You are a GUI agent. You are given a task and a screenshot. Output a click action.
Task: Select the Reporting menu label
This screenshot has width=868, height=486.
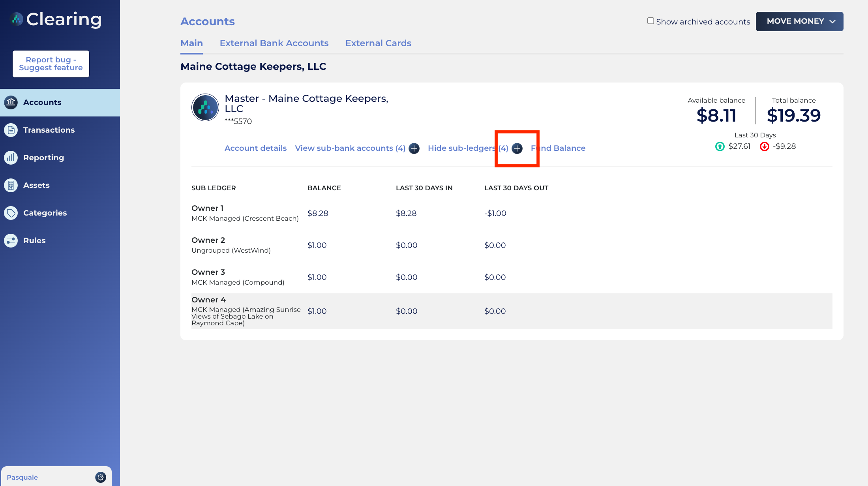pyautogui.click(x=43, y=158)
